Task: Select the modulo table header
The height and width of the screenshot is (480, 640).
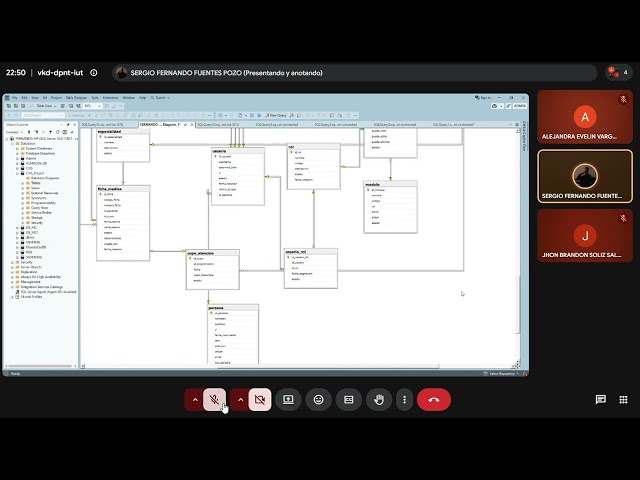Action: (x=390, y=184)
